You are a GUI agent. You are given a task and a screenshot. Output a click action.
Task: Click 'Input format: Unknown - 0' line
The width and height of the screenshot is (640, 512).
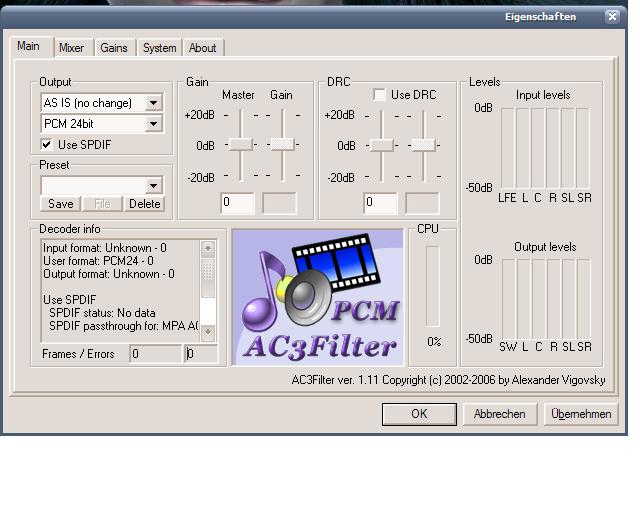click(x=105, y=248)
